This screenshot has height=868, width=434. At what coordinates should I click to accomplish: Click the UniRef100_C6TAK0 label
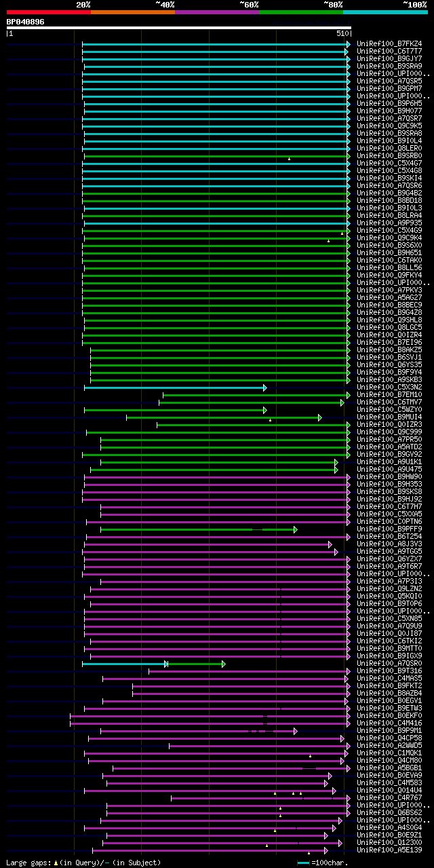coord(389,260)
